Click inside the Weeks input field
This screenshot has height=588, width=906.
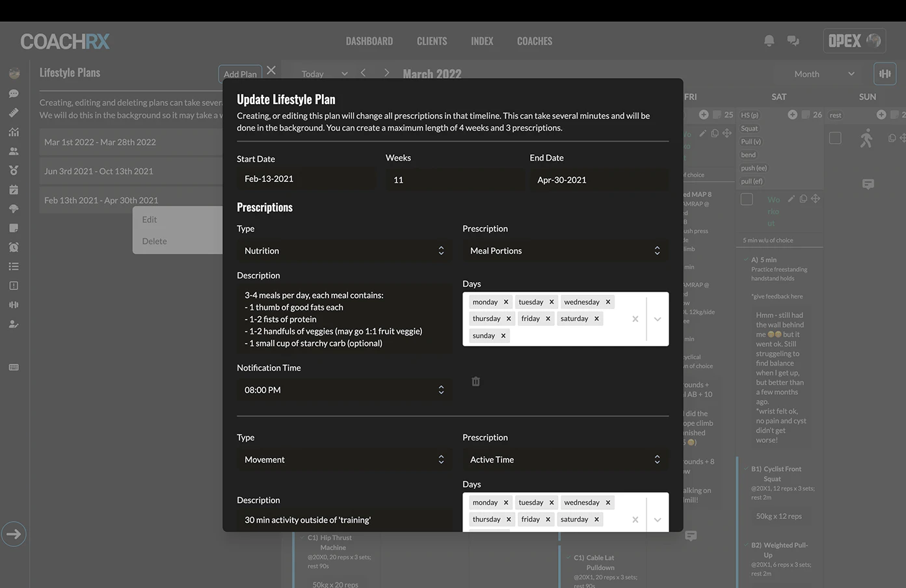pyautogui.click(x=453, y=178)
